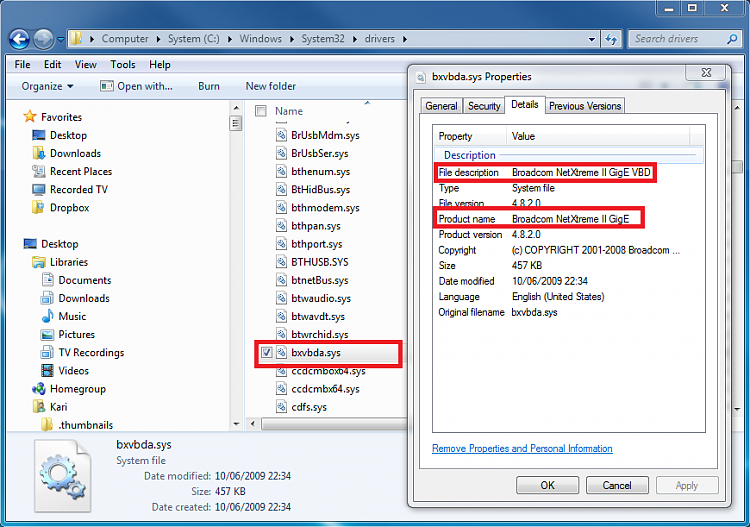Image resolution: width=750 pixels, height=527 pixels.
Task: Click New folder in the toolbar
Action: click(x=271, y=87)
